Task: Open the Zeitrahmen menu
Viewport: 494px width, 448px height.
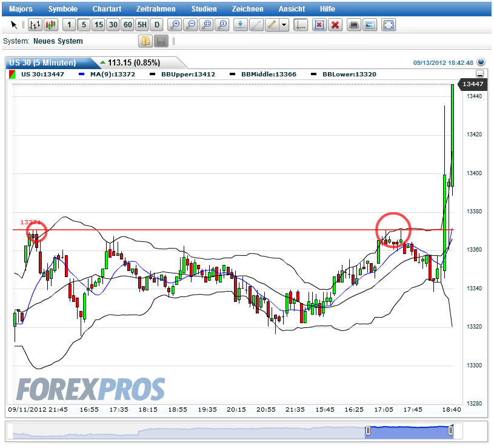Action: pyautogui.click(x=155, y=8)
